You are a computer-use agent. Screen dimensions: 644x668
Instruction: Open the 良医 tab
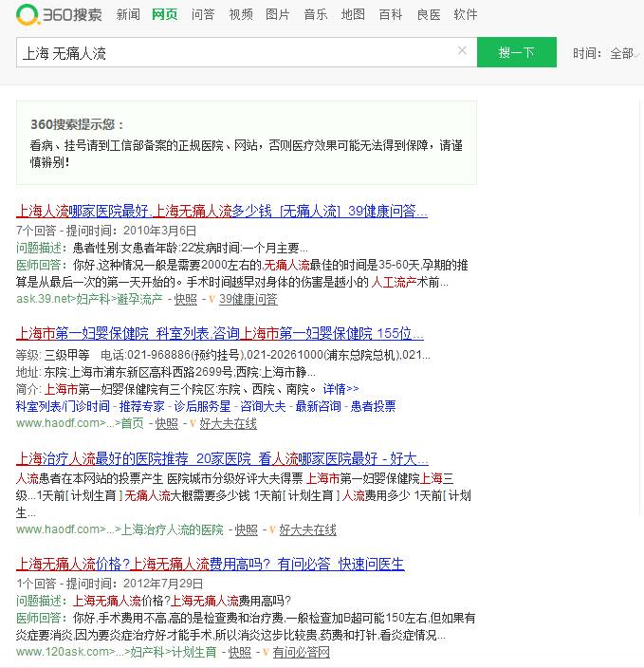click(x=429, y=15)
